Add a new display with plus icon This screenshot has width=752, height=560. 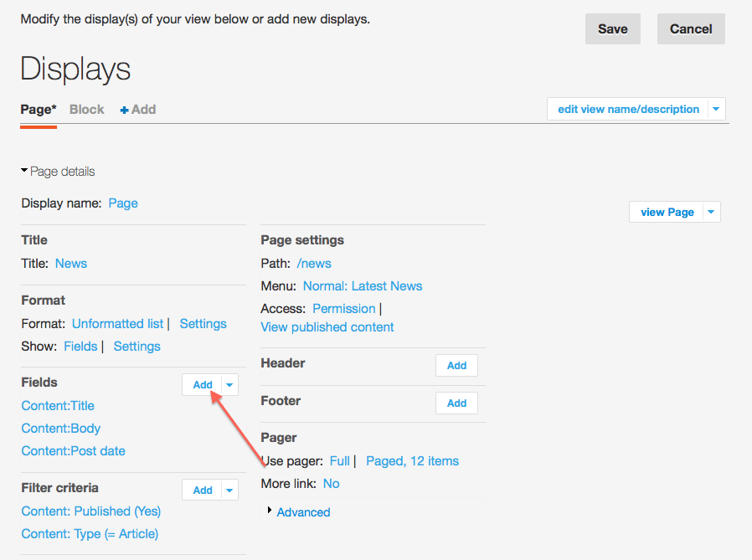[137, 110]
